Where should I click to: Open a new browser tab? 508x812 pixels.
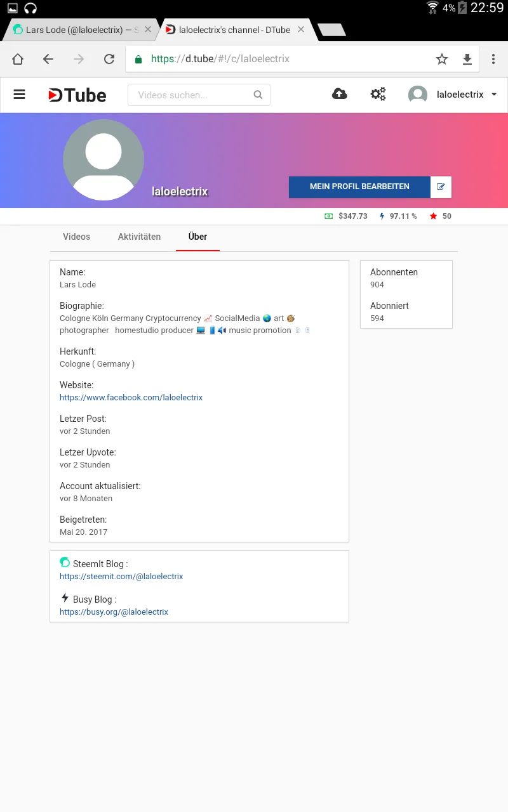point(331,30)
